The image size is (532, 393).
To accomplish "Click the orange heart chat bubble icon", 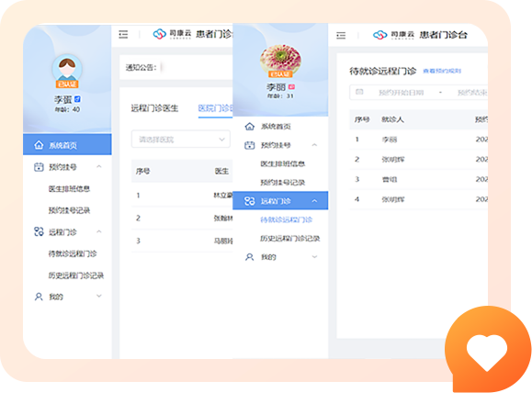I will 488,349.
